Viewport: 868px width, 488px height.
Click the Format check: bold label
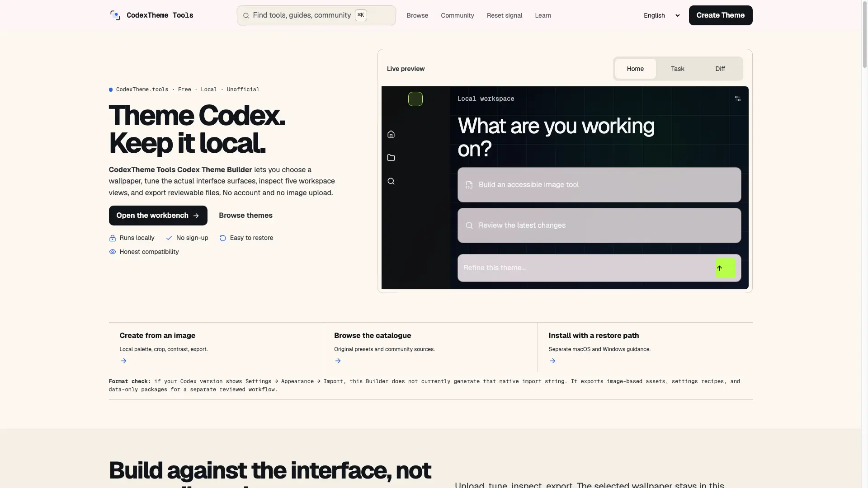coord(130,381)
